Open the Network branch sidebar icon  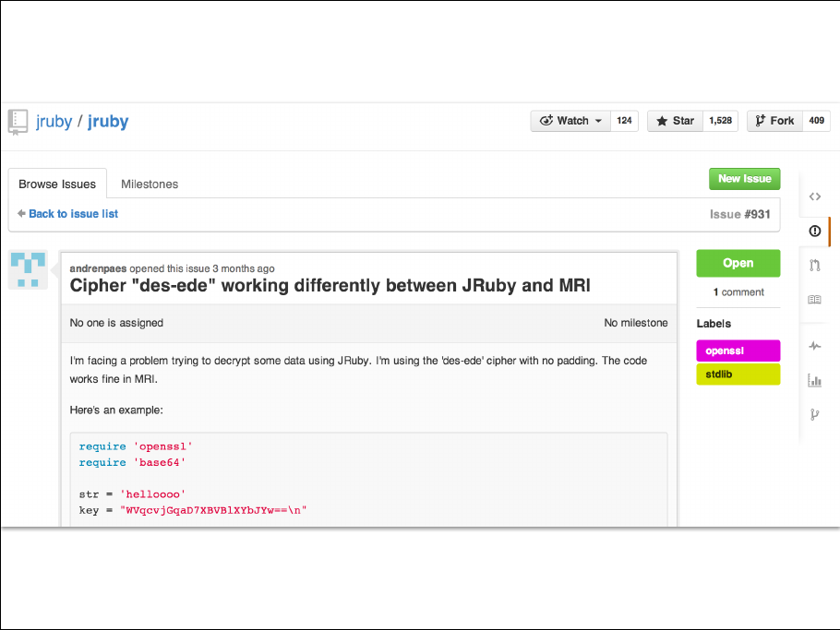point(814,414)
